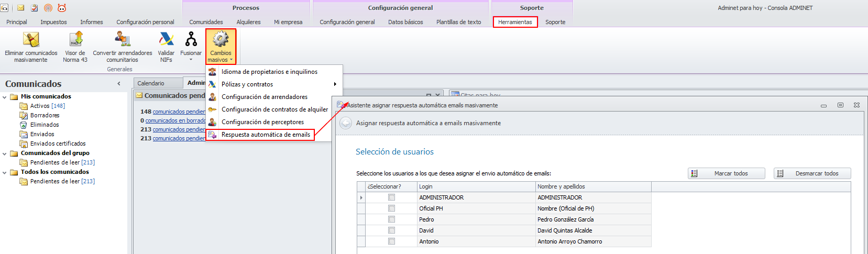The image size is (868, 254).
Task: Open Borradores folder
Action: (45, 115)
